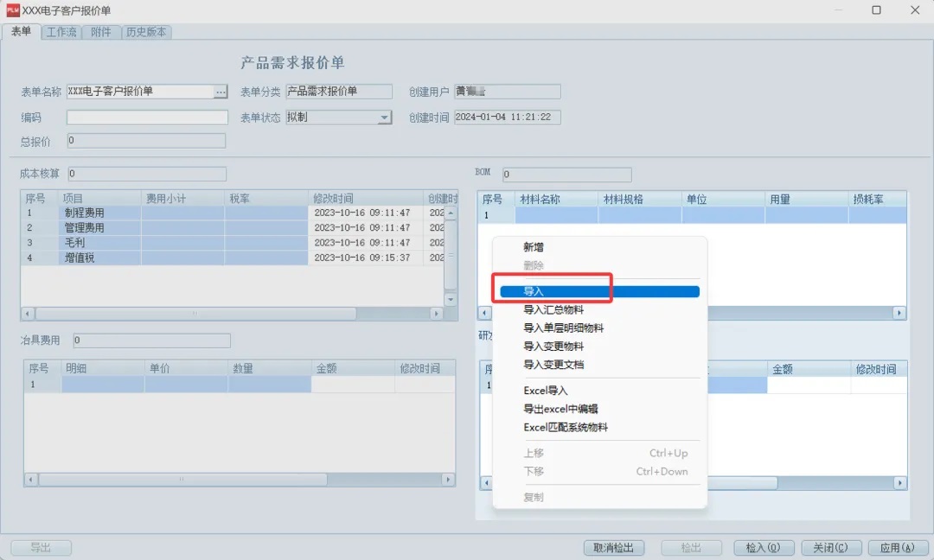Click the 损耗率 column header
Screen dimensions: 934x560
(x=878, y=200)
